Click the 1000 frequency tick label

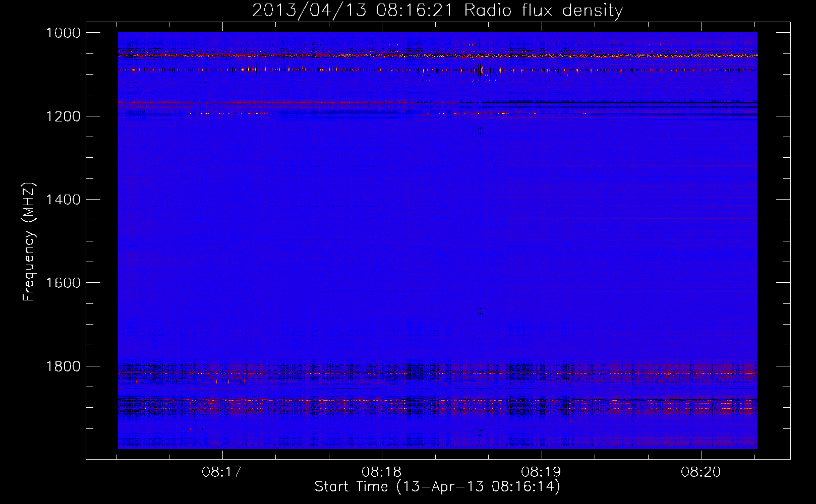[63, 33]
